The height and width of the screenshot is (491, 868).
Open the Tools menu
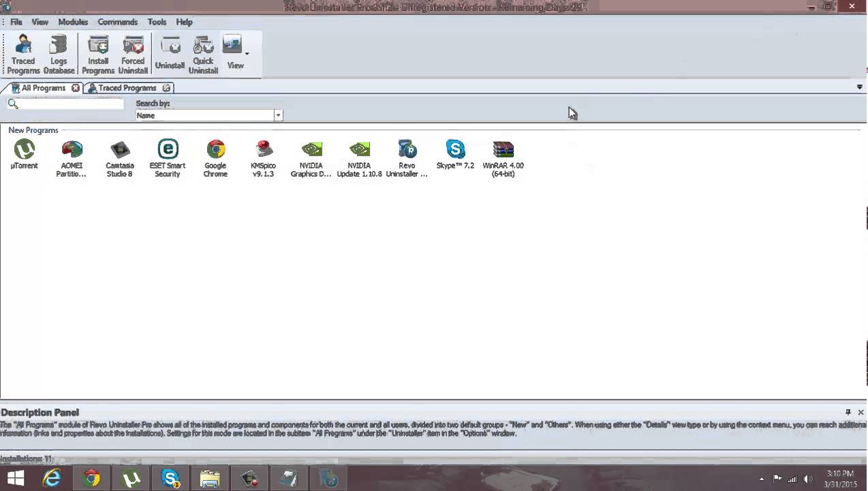(157, 22)
